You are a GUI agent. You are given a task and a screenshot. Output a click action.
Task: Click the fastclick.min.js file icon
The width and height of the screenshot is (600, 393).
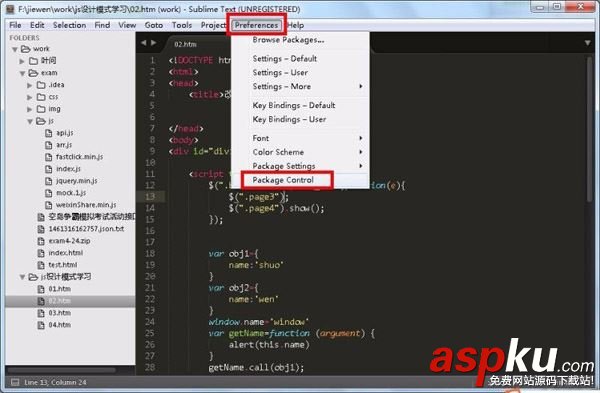[49, 157]
